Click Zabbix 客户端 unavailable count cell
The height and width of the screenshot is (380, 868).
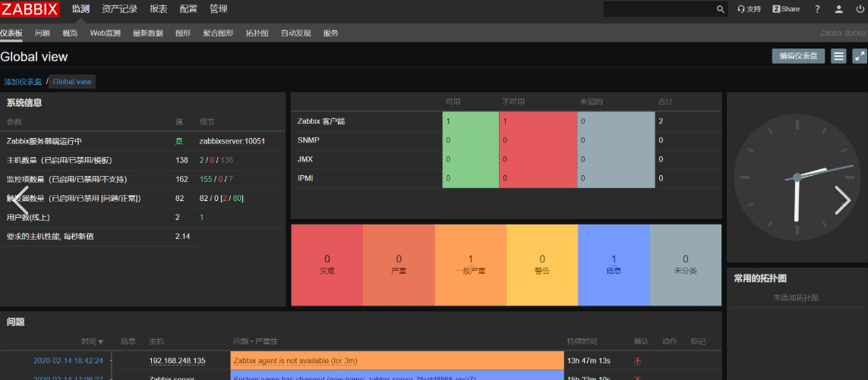pos(538,121)
